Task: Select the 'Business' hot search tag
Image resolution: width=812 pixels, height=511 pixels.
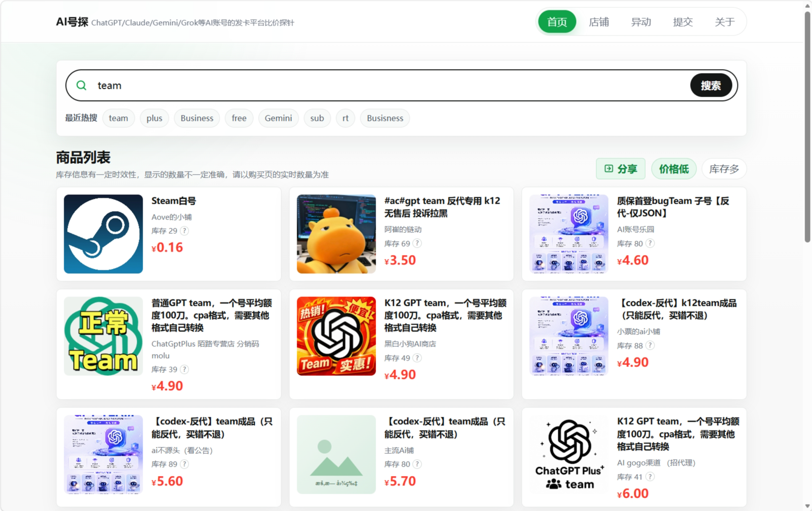Action: click(197, 118)
